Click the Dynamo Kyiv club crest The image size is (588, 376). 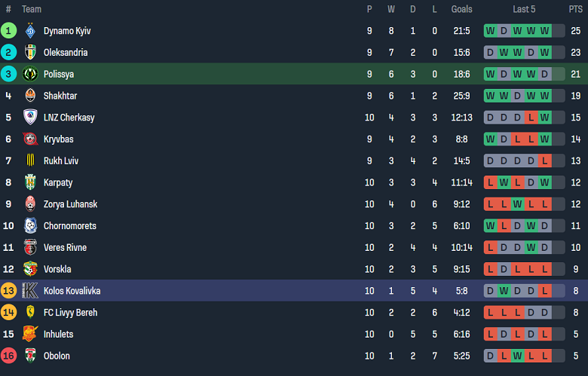coord(30,31)
